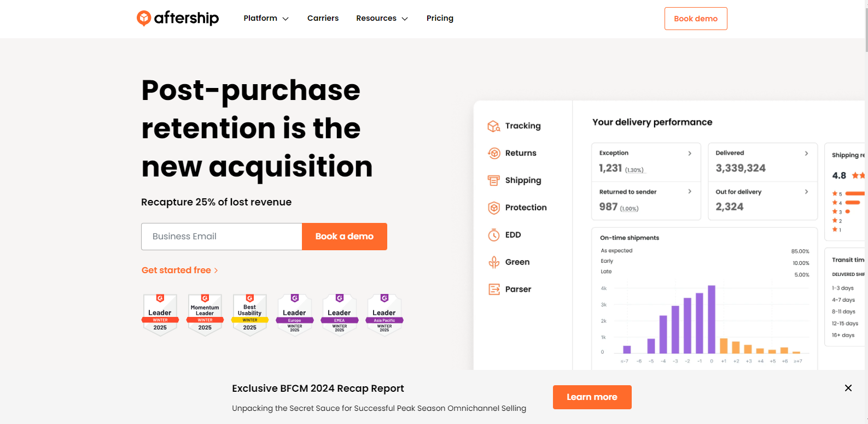
Task: Click the On-time shipments heading
Action: point(630,238)
